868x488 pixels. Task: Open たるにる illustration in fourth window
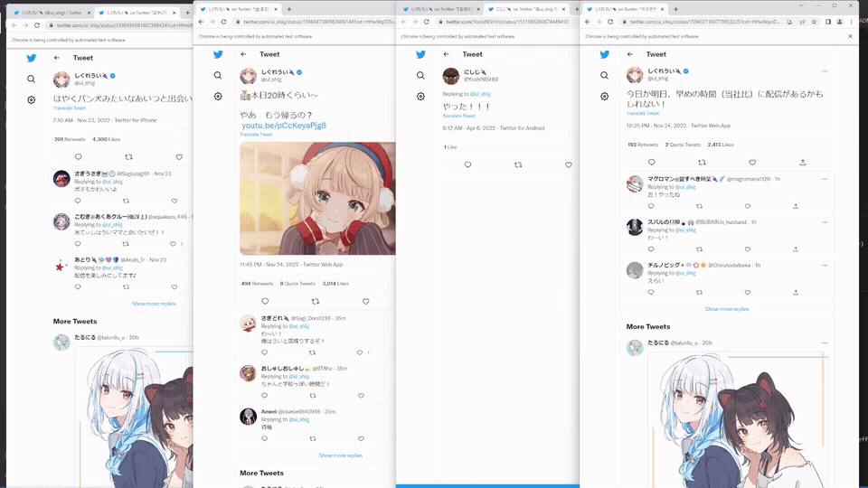(x=739, y=420)
